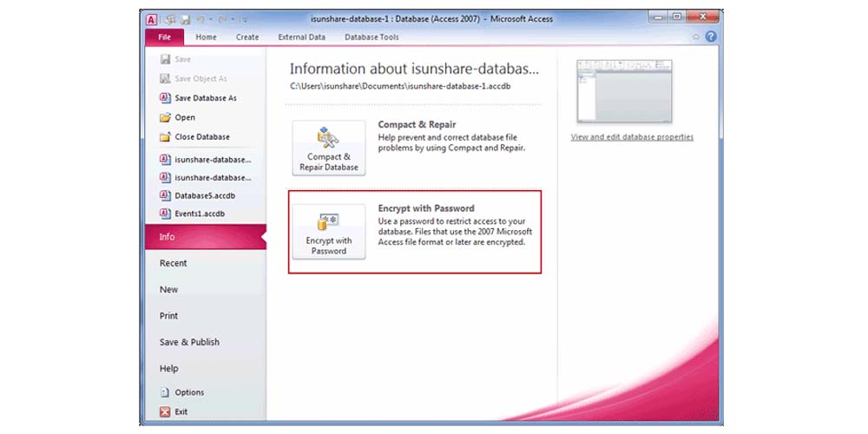Select the Info section
868x434 pixels.
pyautogui.click(x=206, y=237)
